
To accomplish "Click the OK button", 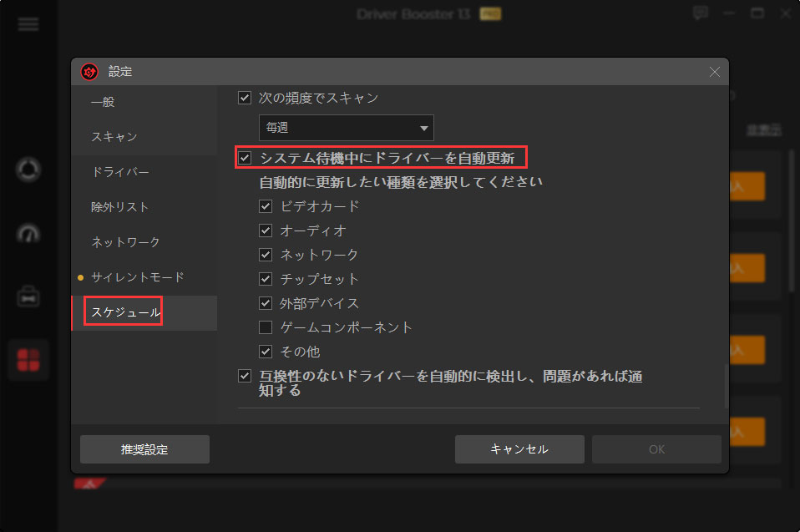I will [x=656, y=449].
